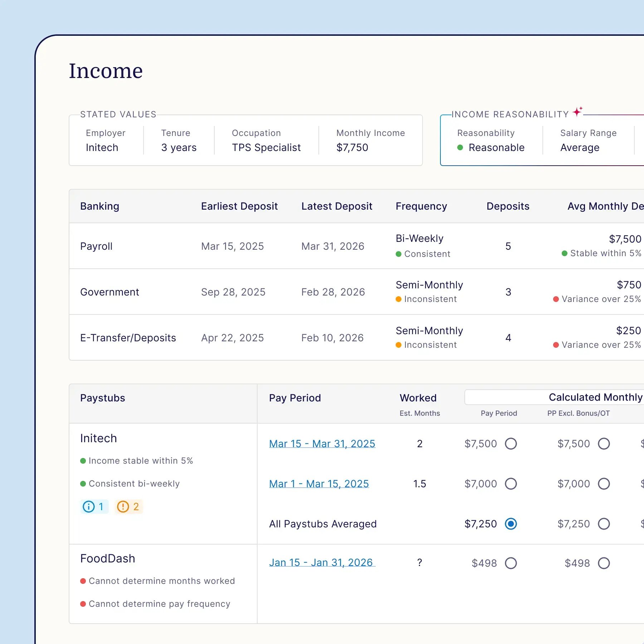Switch to the Banking section header
This screenshot has width=644, height=644.
pyautogui.click(x=99, y=206)
